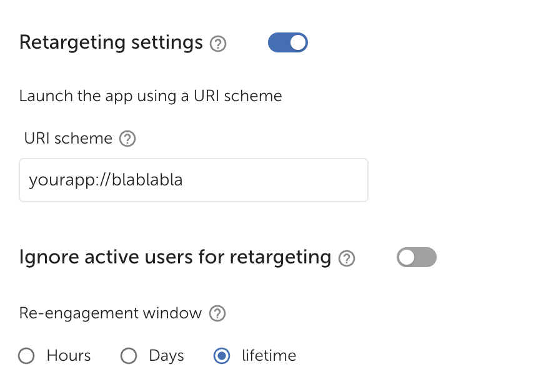The height and width of the screenshot is (392, 551).
Task: Click the selected lifetime radio button
Action: (x=221, y=356)
